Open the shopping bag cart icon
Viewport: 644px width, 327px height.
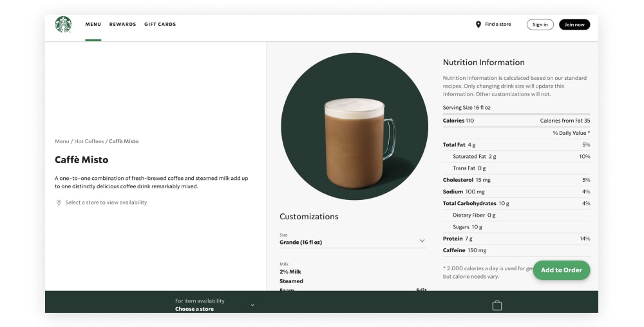(x=497, y=305)
